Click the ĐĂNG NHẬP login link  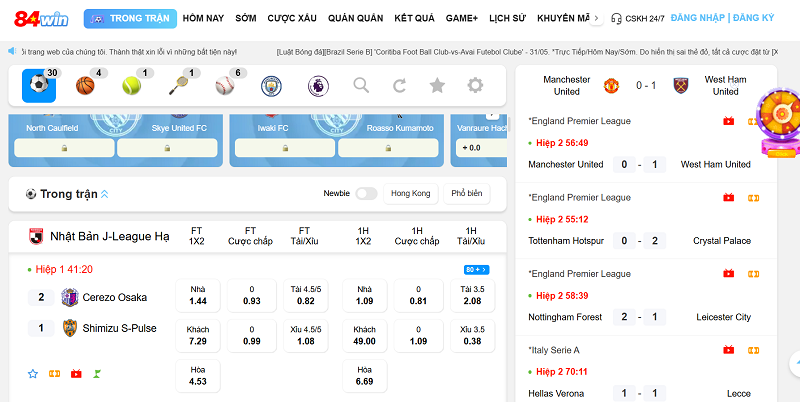[697, 18]
